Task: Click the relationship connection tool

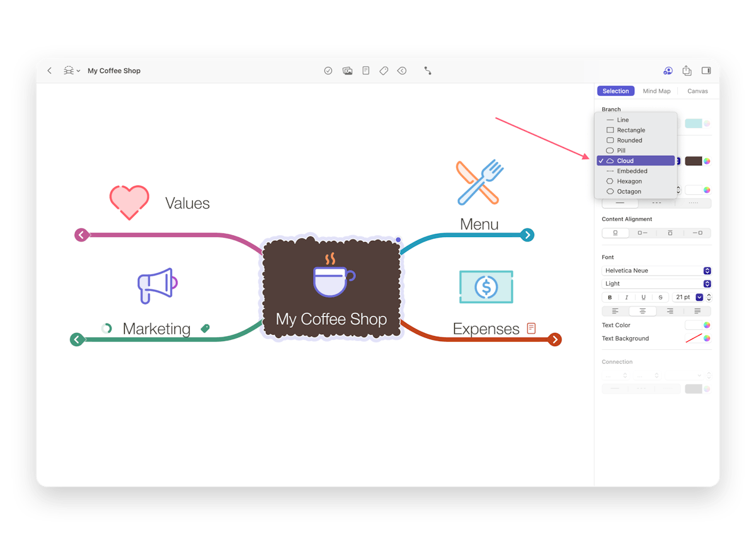Action: (428, 71)
